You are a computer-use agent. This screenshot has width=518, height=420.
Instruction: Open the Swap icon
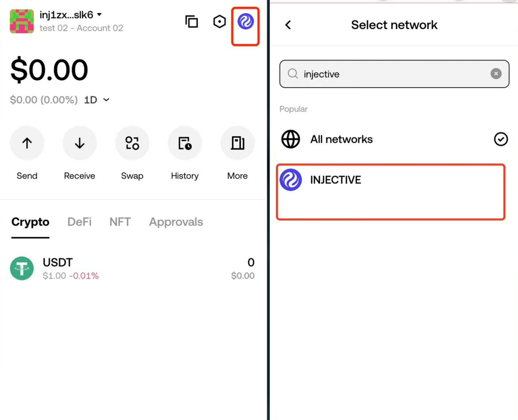132,143
